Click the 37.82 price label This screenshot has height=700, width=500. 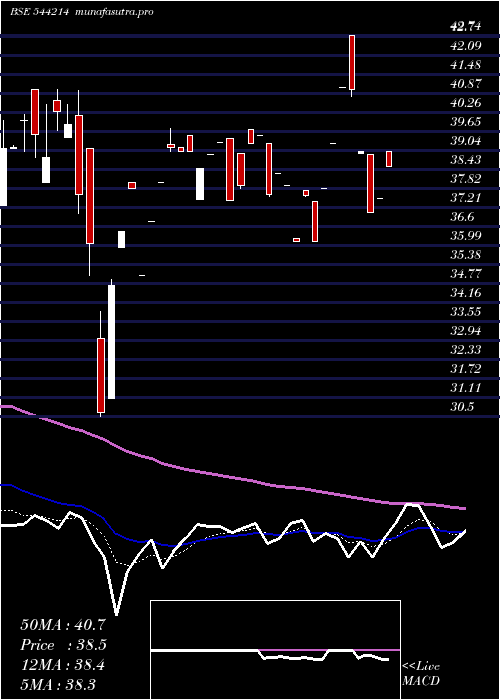(466, 179)
